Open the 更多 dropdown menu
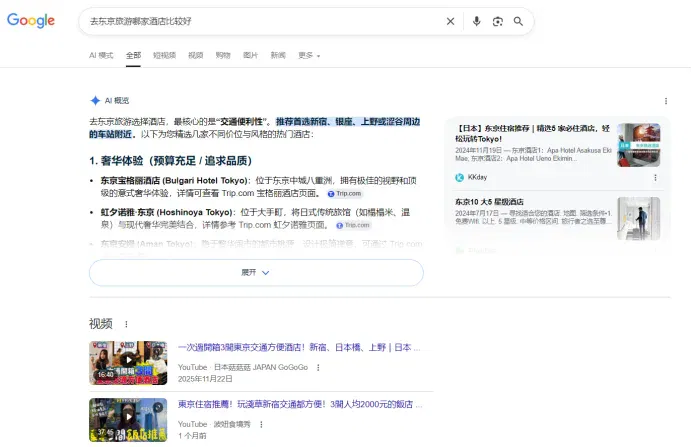Viewport: 692px width, 447px height. 309,55
